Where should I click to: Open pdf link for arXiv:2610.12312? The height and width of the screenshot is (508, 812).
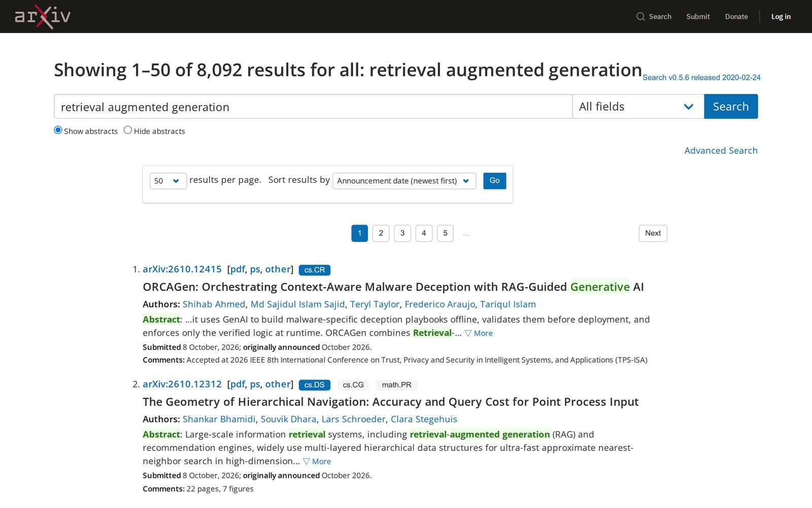point(238,384)
